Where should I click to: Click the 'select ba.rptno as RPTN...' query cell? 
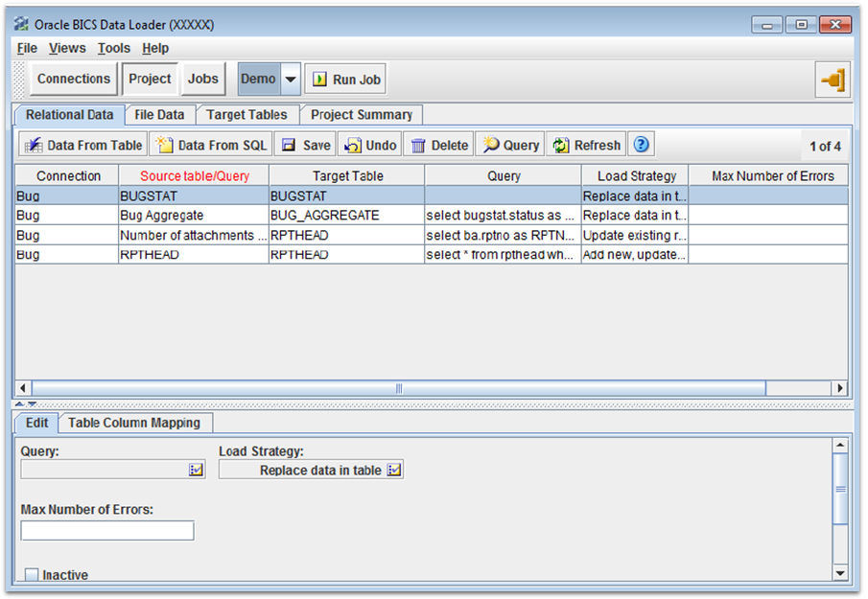click(x=504, y=235)
